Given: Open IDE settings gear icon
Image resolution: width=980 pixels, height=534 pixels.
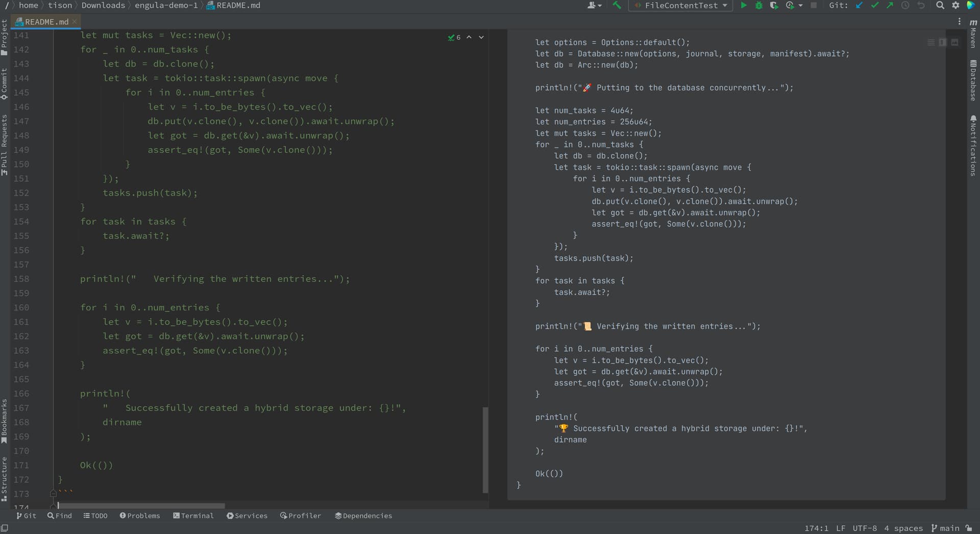Looking at the screenshot, I should click(x=955, y=5).
